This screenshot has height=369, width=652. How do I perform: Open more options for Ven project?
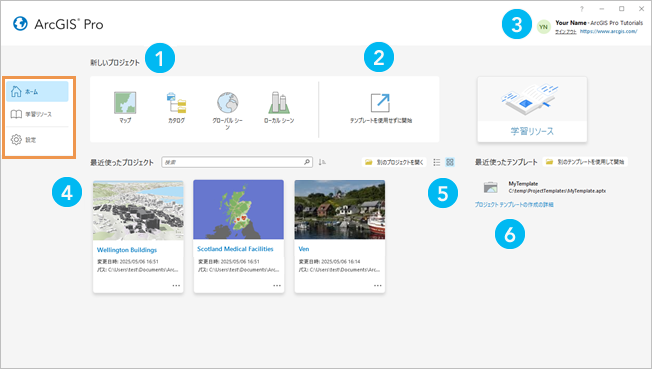[378, 285]
